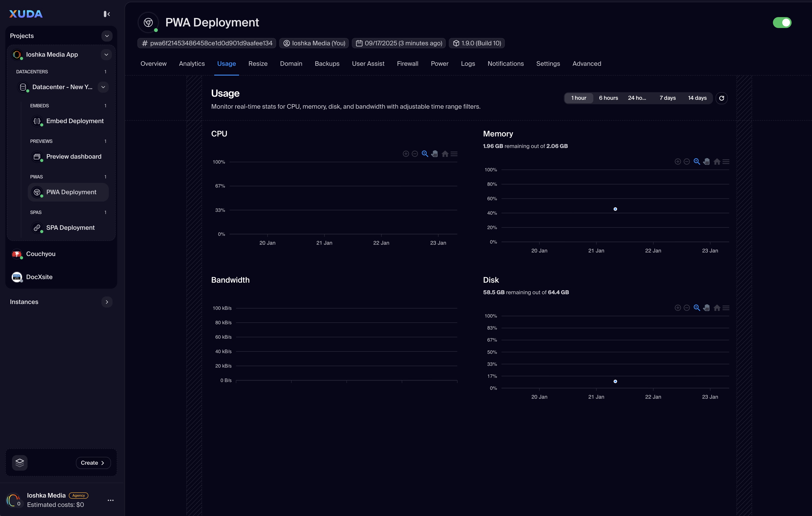Select the 1 hour time range
Screen dimensions: 812x516
[579, 98]
